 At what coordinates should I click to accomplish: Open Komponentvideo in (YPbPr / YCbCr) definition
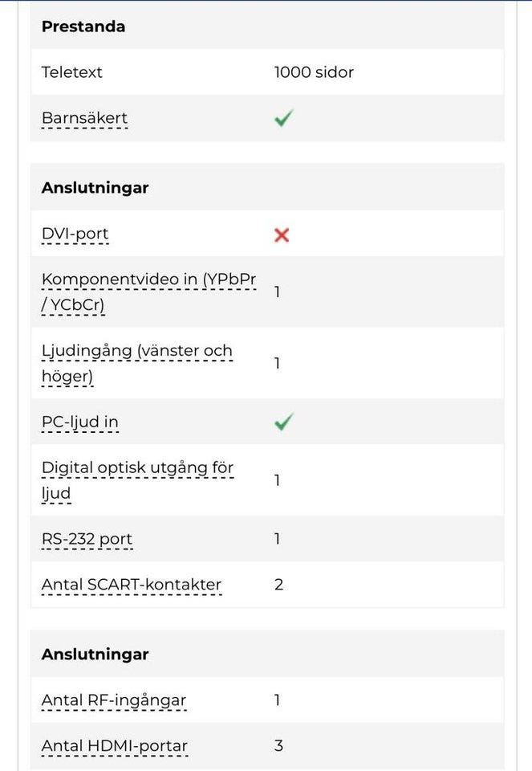pyautogui.click(x=148, y=292)
